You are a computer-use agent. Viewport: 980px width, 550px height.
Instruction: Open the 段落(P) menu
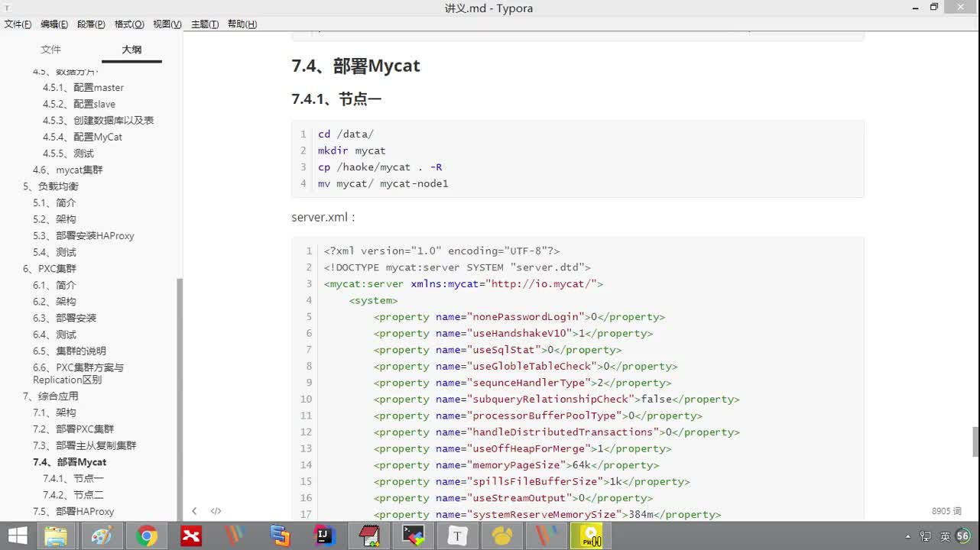point(91,24)
